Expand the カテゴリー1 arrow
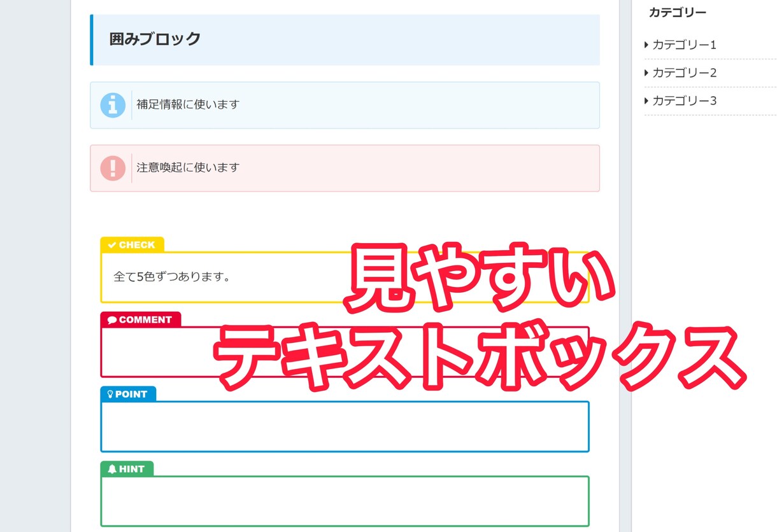 click(x=646, y=45)
